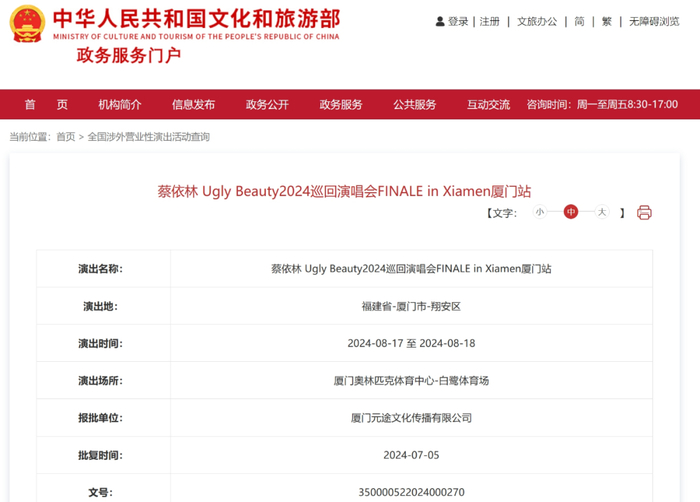The height and width of the screenshot is (502, 700).
Task: Open the 文旅办公 link
Action: (x=537, y=21)
